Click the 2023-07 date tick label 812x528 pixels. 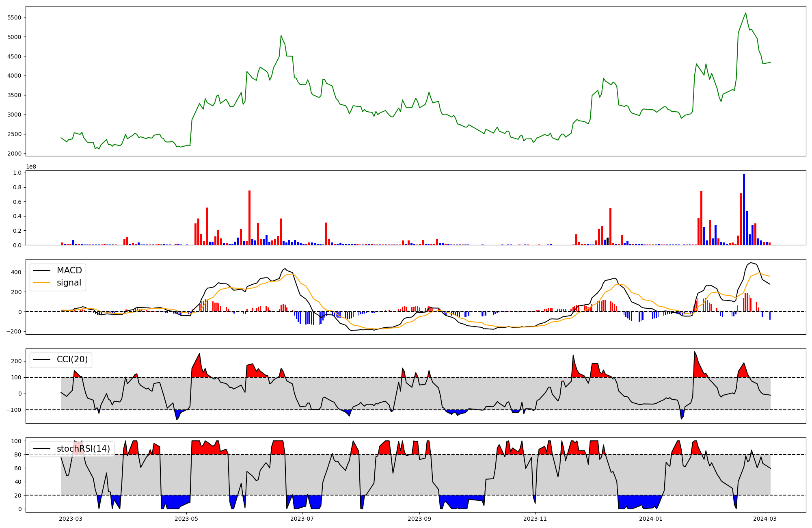tap(302, 519)
